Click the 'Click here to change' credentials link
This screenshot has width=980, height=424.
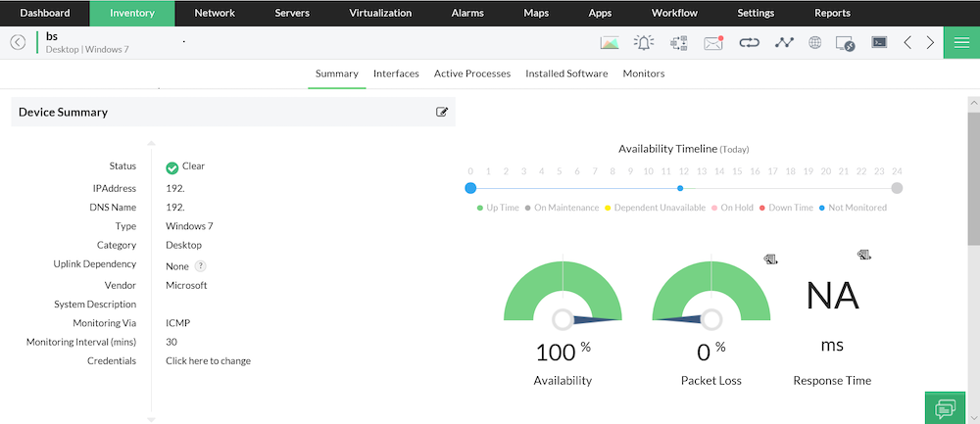point(208,361)
